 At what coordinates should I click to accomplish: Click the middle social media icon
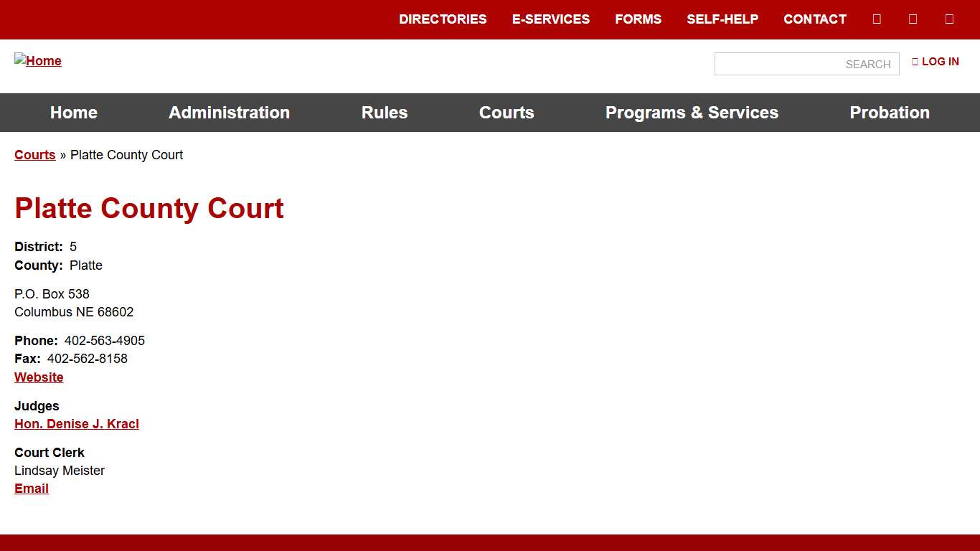pos(913,19)
